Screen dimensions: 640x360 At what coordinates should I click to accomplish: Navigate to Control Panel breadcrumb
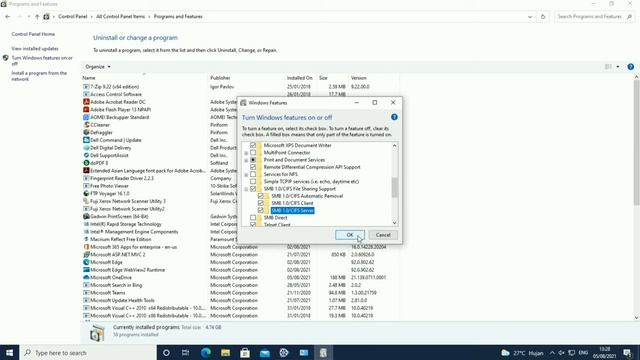(x=73, y=17)
